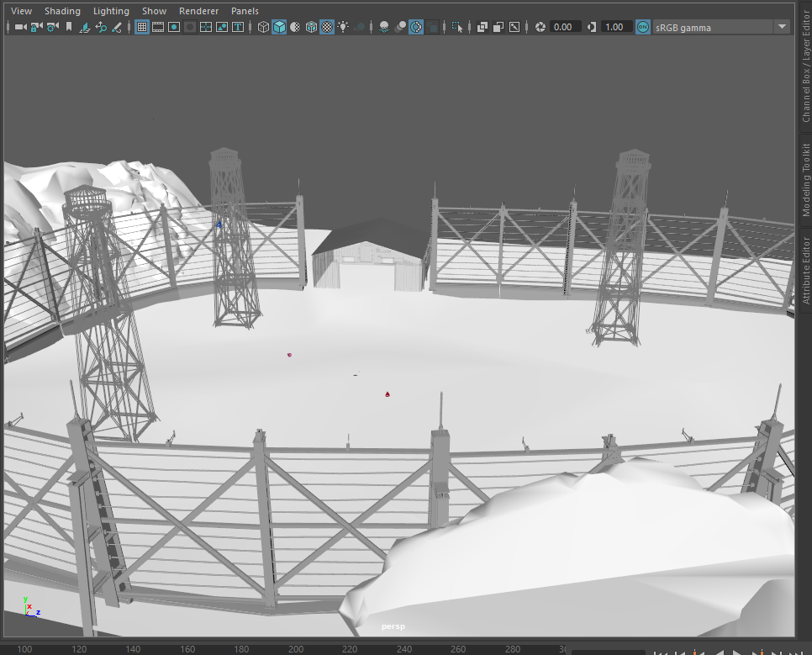The image size is (812, 655).
Task: Step forward one key button
Action: [x=757, y=652]
